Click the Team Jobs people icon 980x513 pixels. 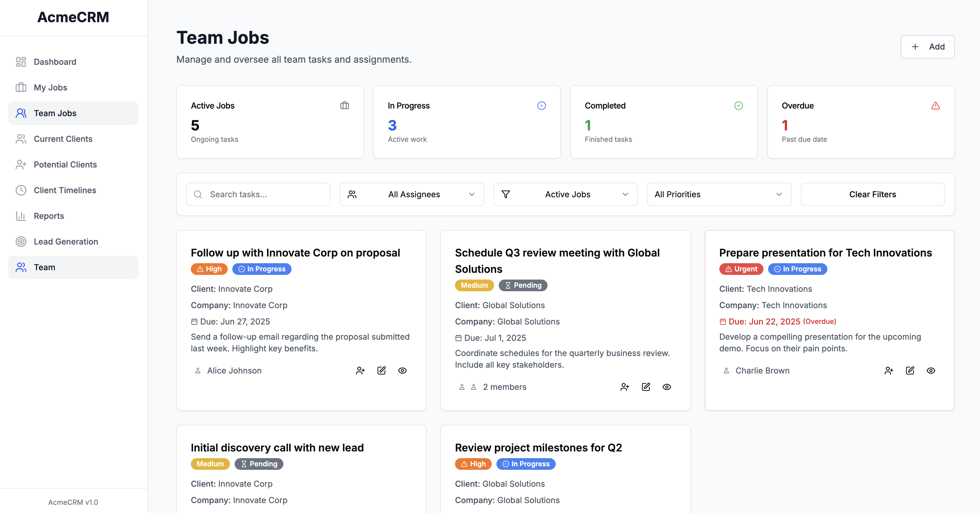(x=21, y=113)
